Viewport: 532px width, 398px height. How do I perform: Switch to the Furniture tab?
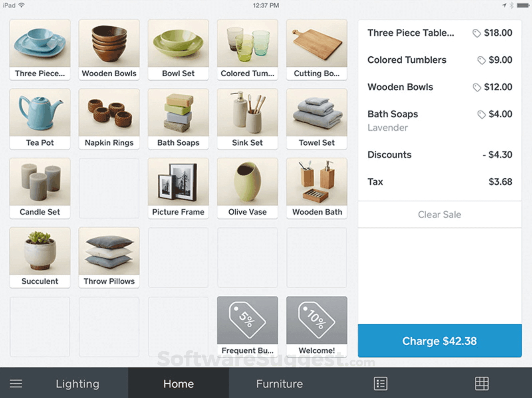[x=279, y=383]
